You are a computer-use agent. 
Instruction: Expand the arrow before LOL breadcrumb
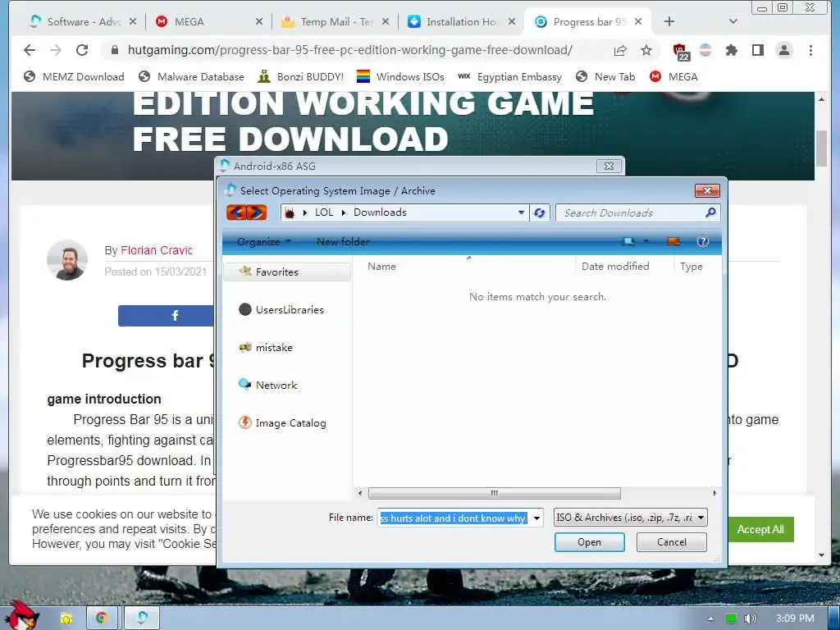305,212
